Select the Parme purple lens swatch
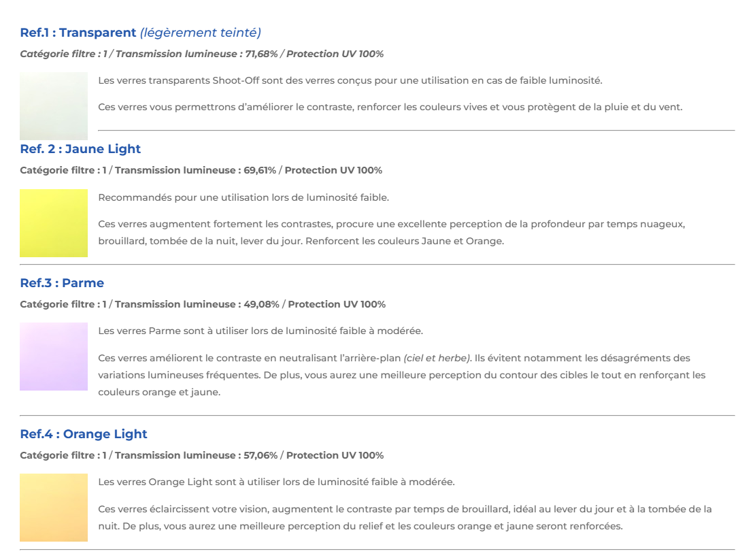This screenshot has height=560, width=755. point(54,357)
